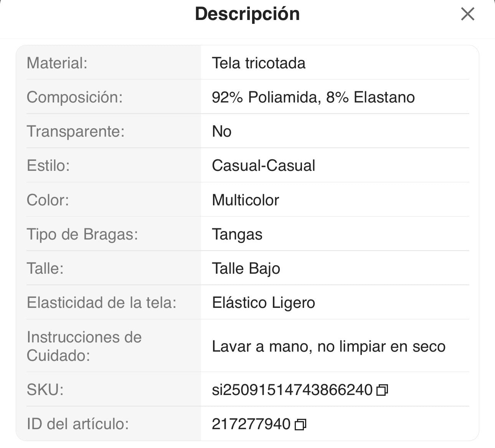495x448 pixels.
Task: Click the Instrucciones de Cuidado label
Action: [x=84, y=346]
